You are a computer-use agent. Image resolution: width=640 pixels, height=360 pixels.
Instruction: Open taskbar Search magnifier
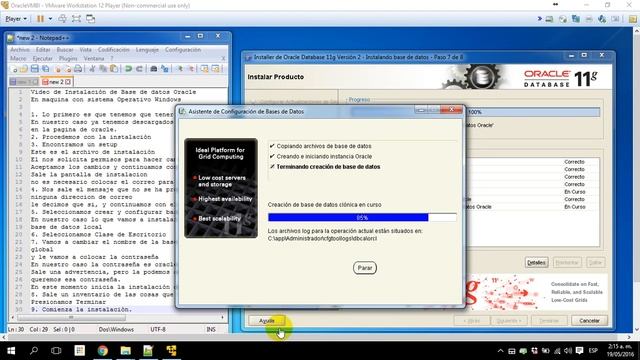coord(34,351)
